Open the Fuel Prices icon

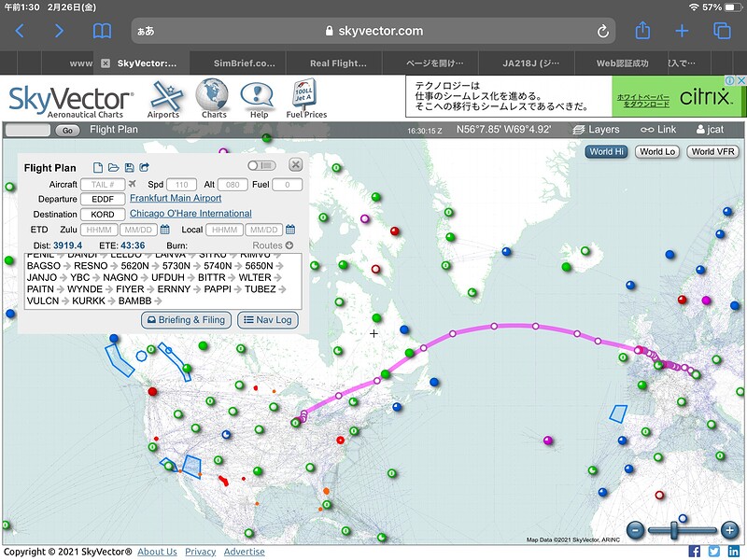click(306, 99)
